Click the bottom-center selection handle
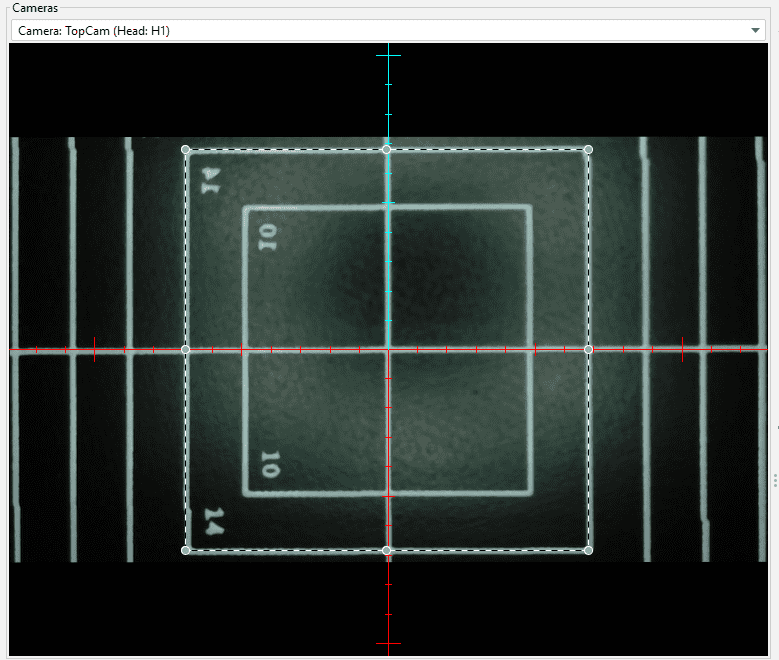This screenshot has width=779, height=660. point(387,550)
